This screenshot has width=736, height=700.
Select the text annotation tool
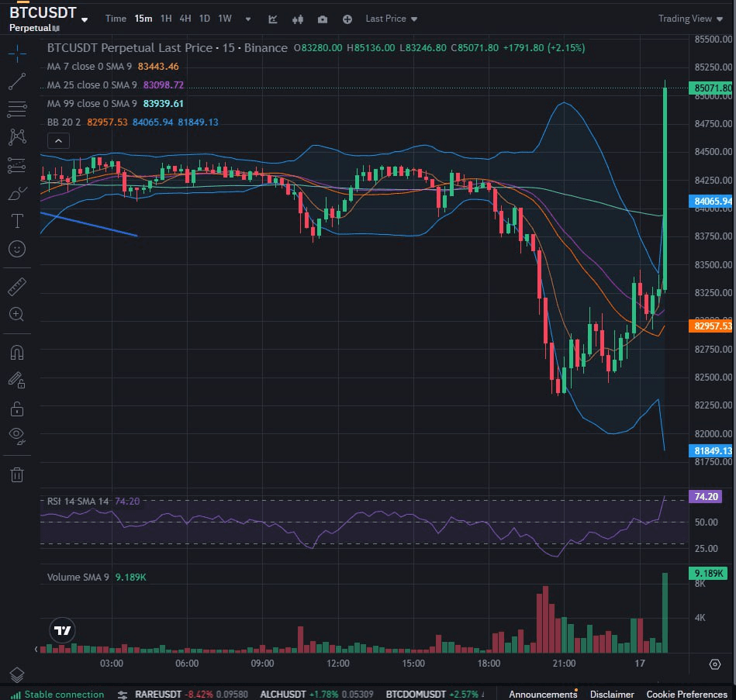pyautogui.click(x=17, y=221)
